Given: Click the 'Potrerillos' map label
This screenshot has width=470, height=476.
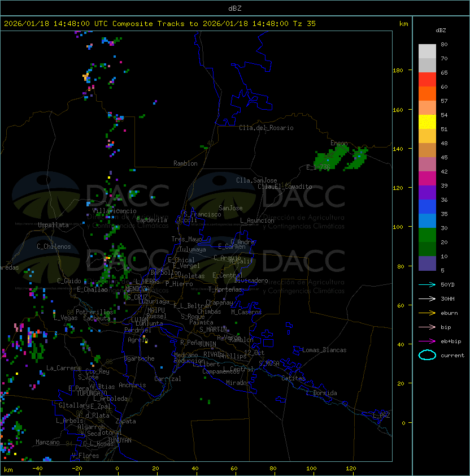Looking at the screenshot, I should point(94,312).
